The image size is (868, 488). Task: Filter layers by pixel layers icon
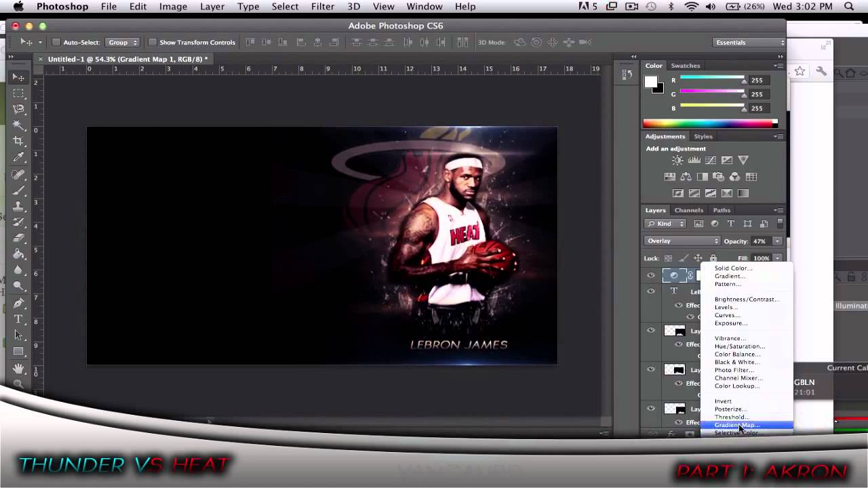click(x=698, y=224)
